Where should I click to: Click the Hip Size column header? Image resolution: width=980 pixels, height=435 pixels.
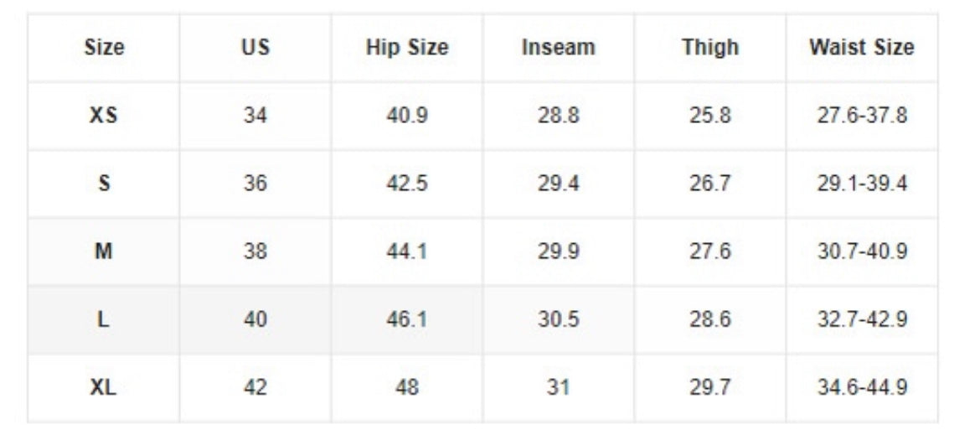(x=407, y=48)
